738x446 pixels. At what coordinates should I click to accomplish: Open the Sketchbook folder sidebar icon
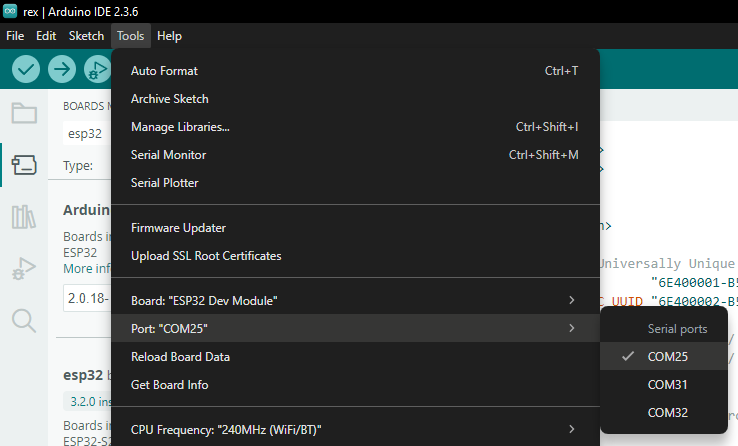[x=24, y=113]
